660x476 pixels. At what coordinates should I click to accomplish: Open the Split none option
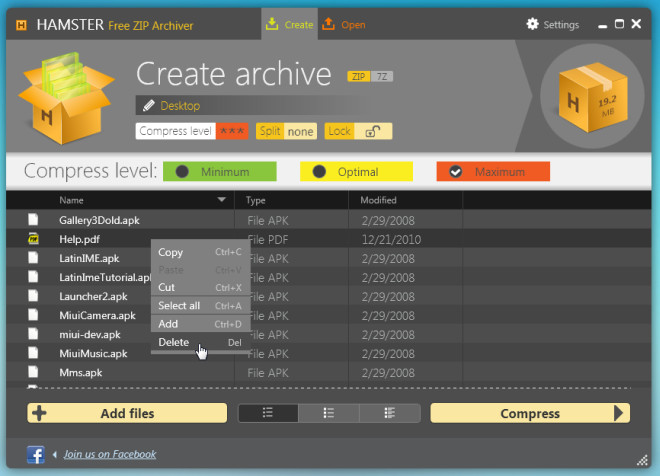click(x=286, y=131)
